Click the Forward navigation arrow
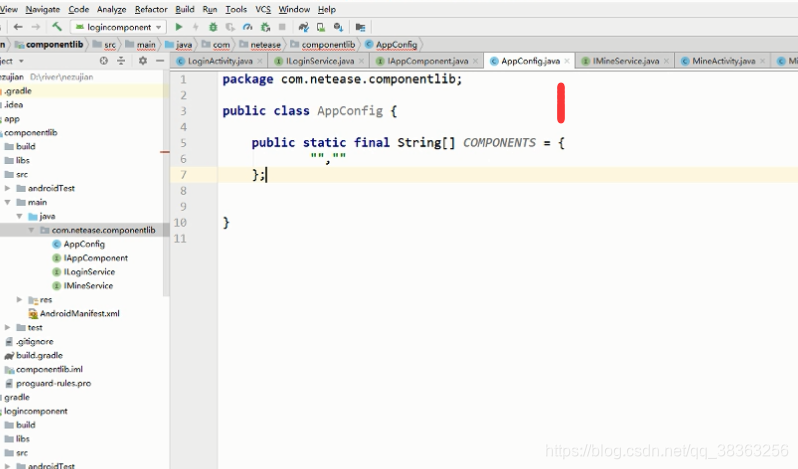 [36, 27]
